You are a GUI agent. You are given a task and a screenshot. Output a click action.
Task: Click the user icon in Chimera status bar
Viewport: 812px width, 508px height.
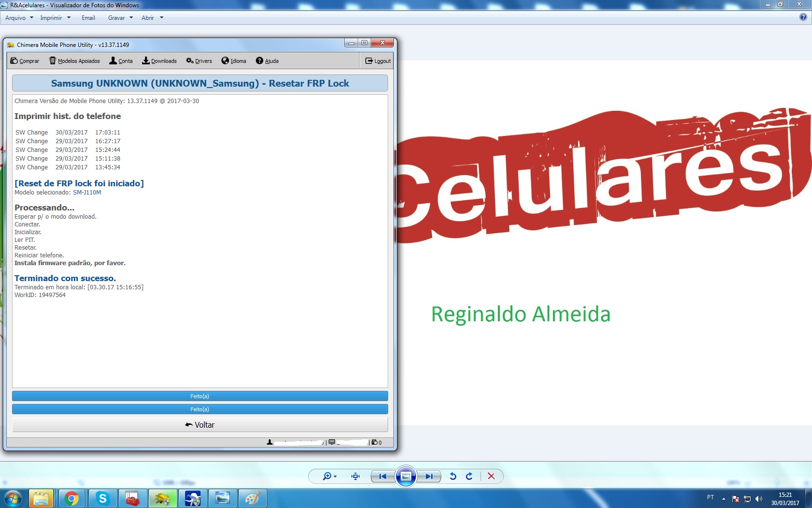tap(270, 442)
